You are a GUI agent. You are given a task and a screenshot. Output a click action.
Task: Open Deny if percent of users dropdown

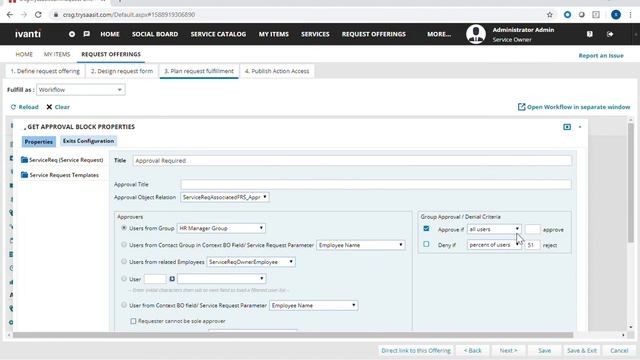494,245
